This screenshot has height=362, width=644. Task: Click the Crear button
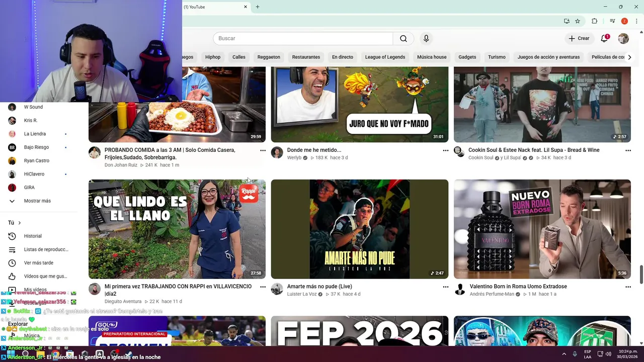point(579,38)
